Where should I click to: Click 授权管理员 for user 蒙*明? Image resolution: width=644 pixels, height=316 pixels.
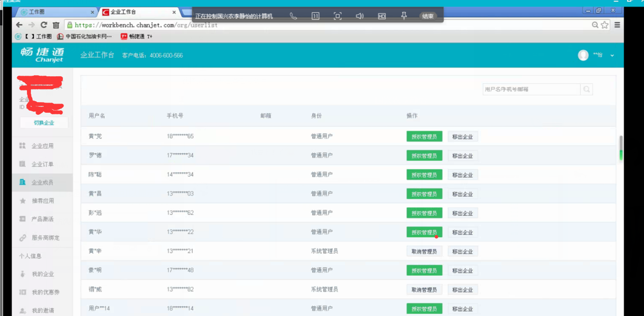(424, 270)
